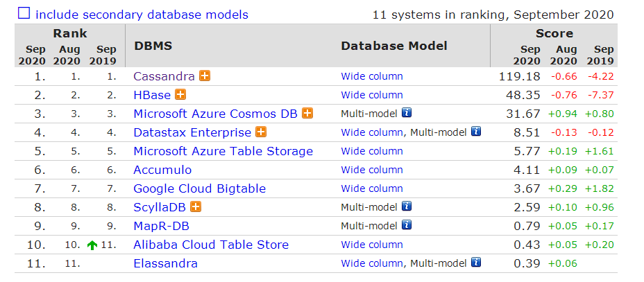Click Wide column link in HBase row

click(371, 95)
